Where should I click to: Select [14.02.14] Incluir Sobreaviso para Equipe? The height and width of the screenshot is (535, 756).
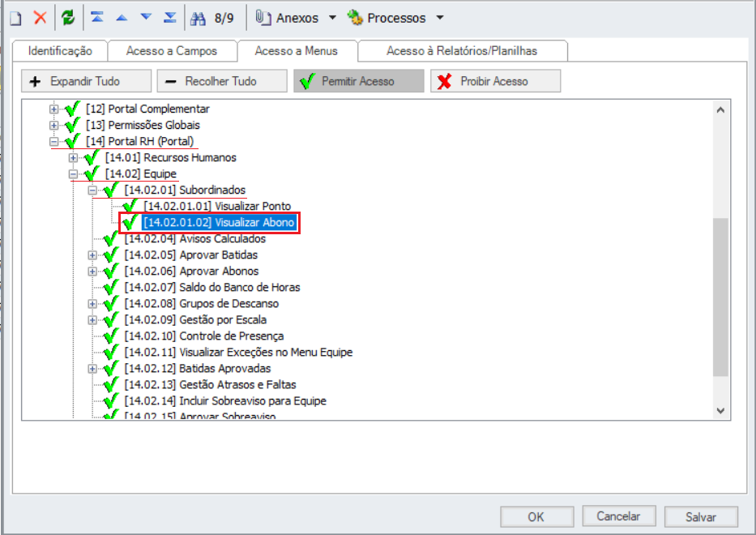pos(225,401)
